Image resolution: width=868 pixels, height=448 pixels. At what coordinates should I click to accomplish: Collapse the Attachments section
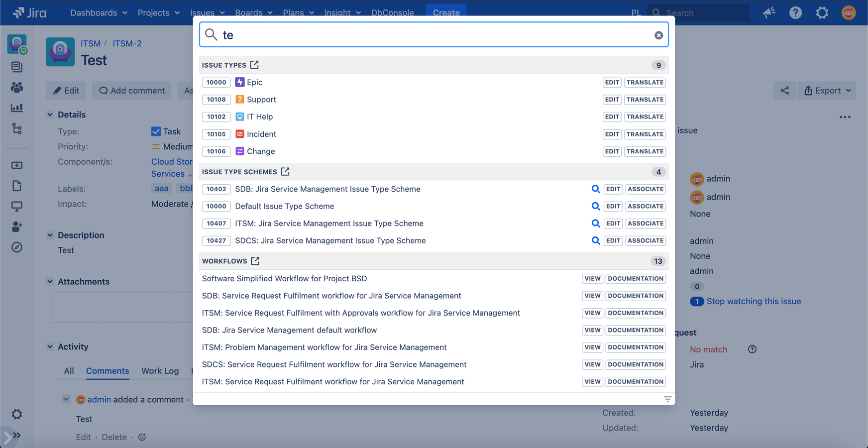(50, 281)
